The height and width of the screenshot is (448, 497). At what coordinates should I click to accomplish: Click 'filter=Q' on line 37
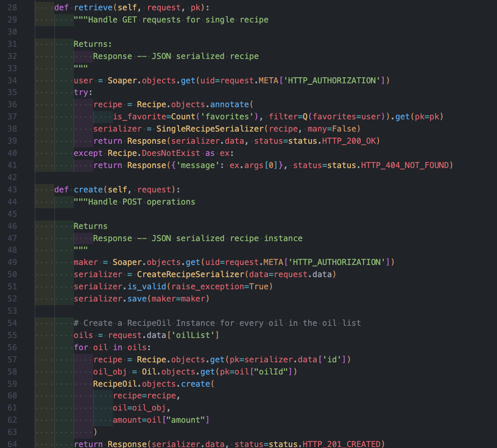(288, 117)
